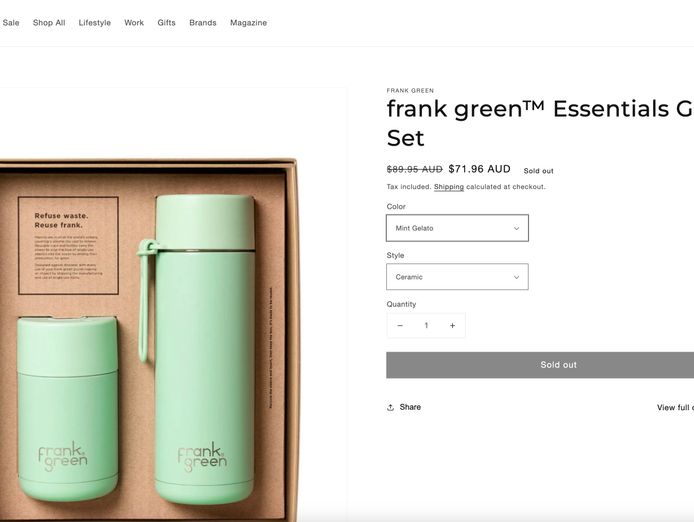The image size is (694, 522).
Task: Open the Ceramic style dropdown
Action: [457, 277]
